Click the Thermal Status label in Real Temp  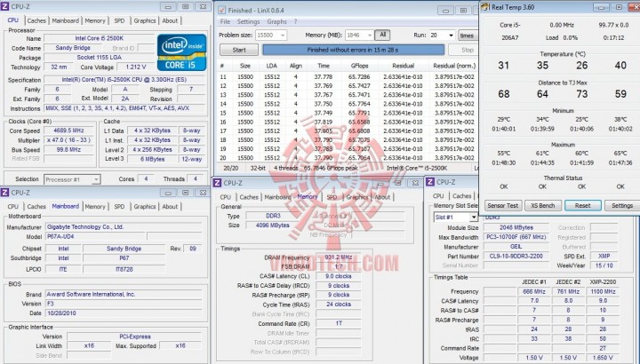(x=563, y=178)
